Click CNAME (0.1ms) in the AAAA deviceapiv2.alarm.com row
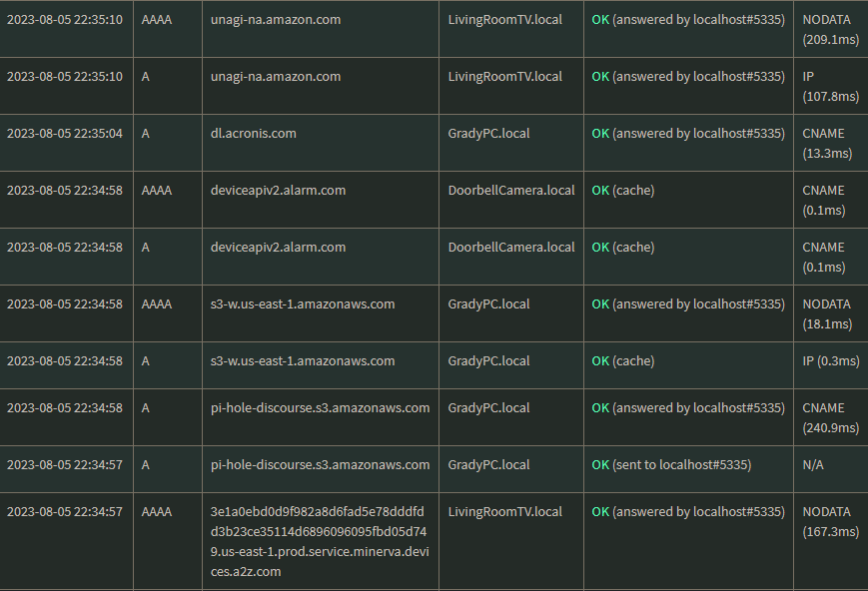The image size is (868, 591). click(x=824, y=201)
